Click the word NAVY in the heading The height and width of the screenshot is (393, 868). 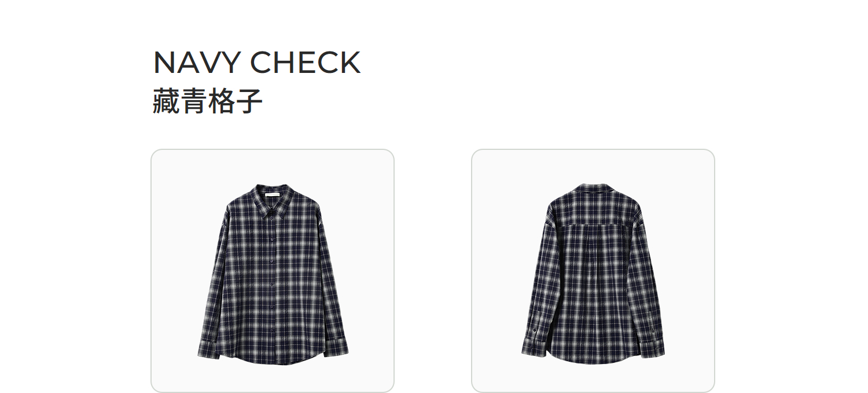(197, 63)
